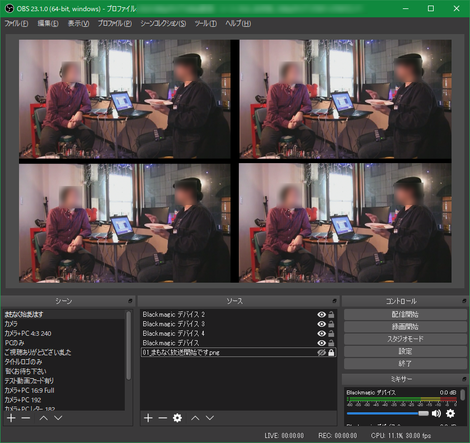The width and height of the screenshot is (470, 443).
Task: Click the OBS logo in title bar
Action: pos(9,8)
